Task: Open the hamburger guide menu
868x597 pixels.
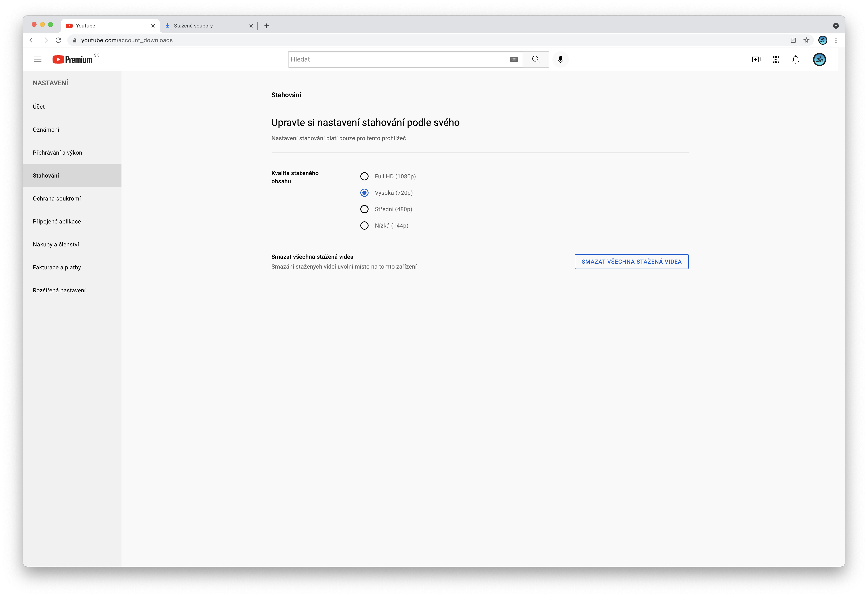Action: (37, 59)
